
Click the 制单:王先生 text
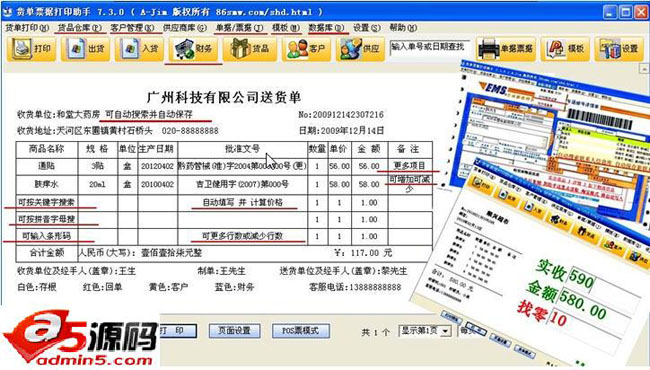(x=221, y=271)
